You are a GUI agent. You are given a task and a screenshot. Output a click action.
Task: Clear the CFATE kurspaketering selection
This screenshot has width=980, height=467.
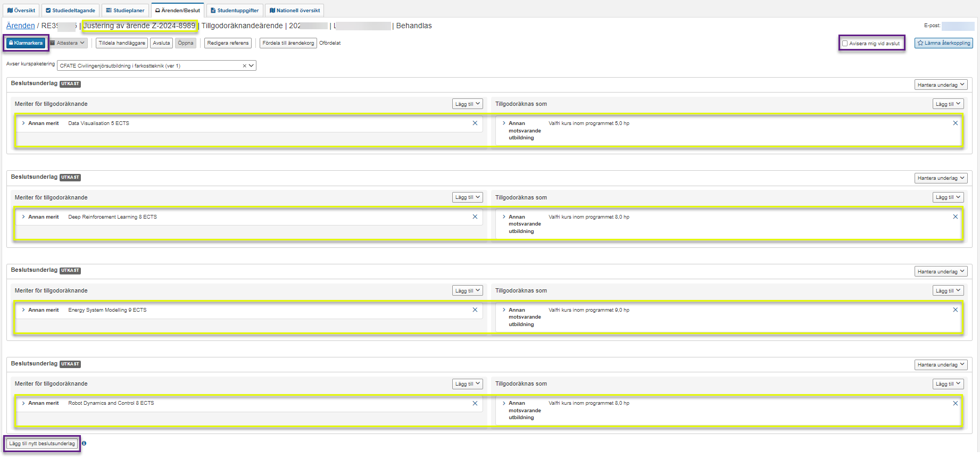pyautogui.click(x=244, y=66)
